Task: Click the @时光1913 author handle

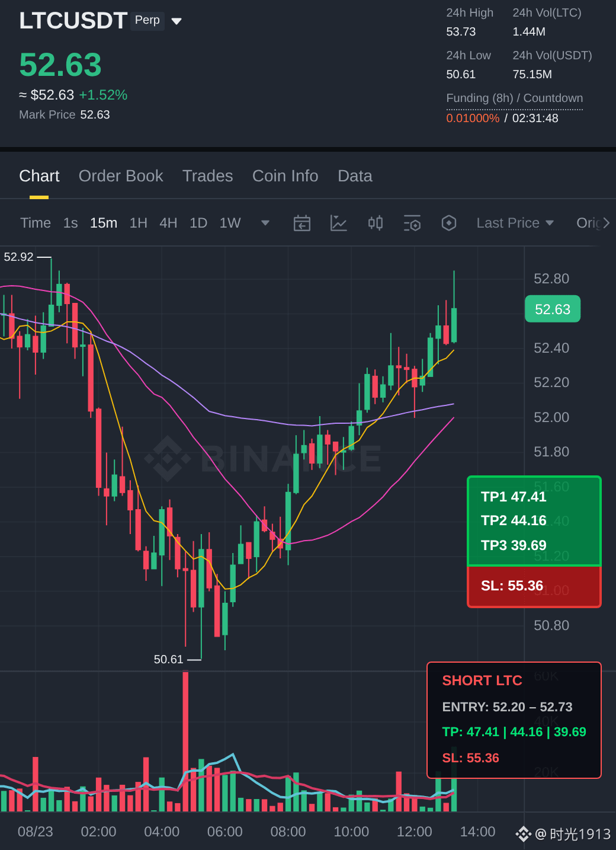Action: click(x=573, y=834)
